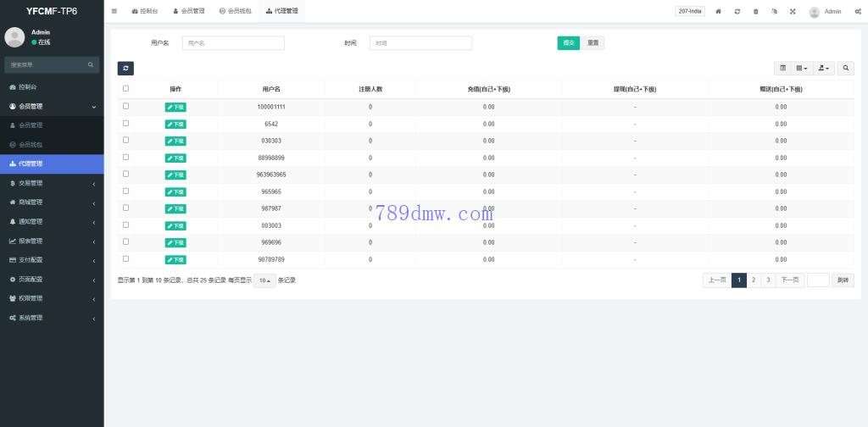Click the table search magnifier icon
The height and width of the screenshot is (427, 868).
[846, 68]
